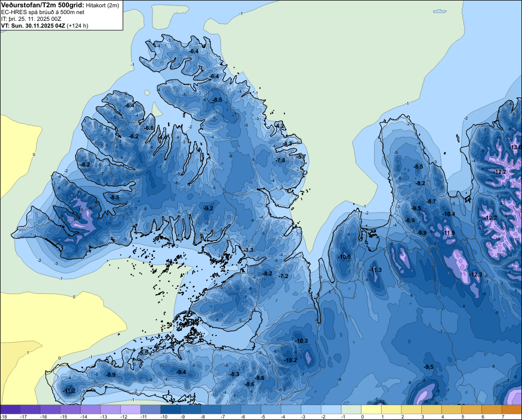This screenshot has width=522, height=420.
Task: Click the -11.2 temperature value
Action: click(69, 391)
